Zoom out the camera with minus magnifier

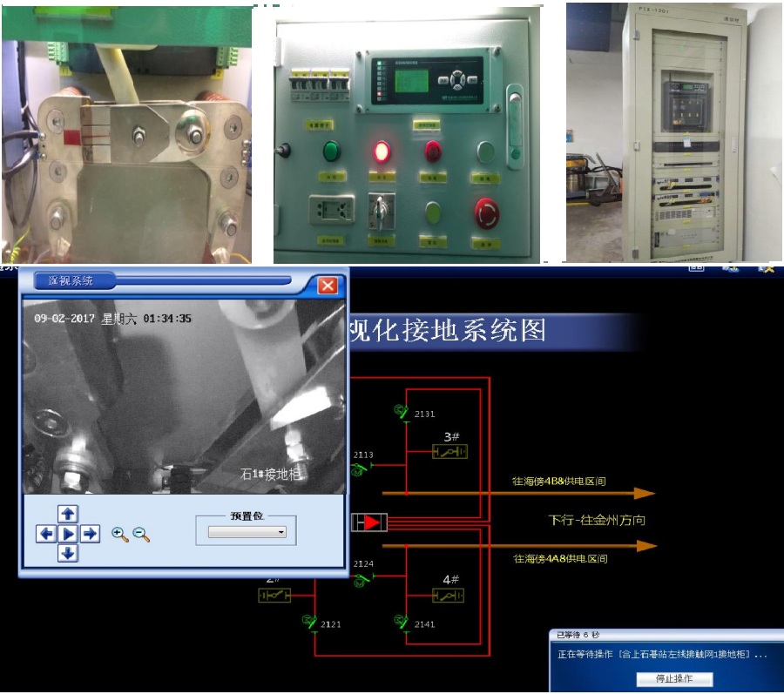(x=141, y=535)
